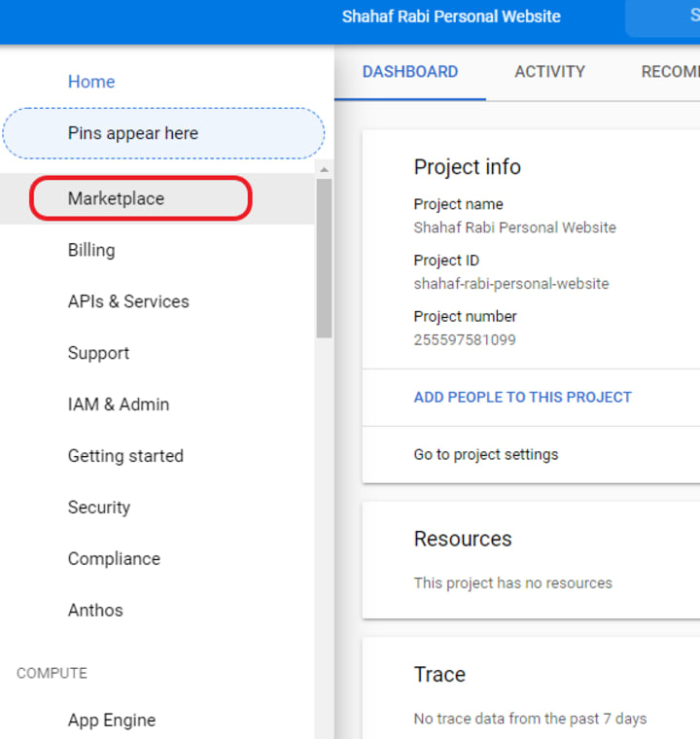This screenshot has width=700, height=739.
Task: Open App Engine under Compute
Action: point(112,720)
